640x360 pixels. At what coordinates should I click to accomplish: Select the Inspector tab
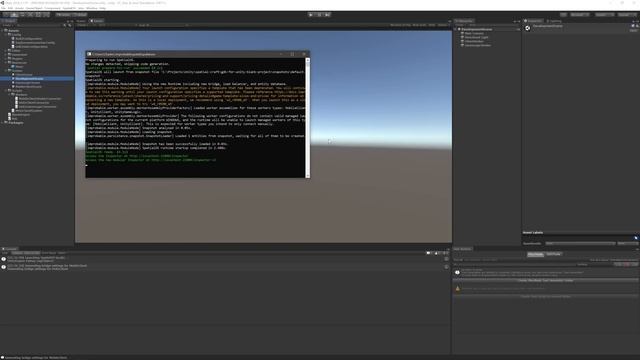point(533,21)
